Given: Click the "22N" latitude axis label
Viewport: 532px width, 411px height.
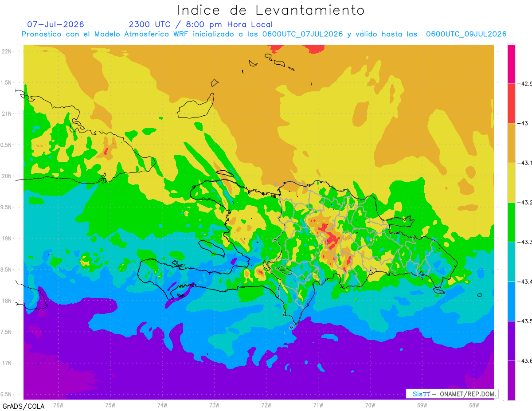Looking at the screenshot, I should click(7, 51).
